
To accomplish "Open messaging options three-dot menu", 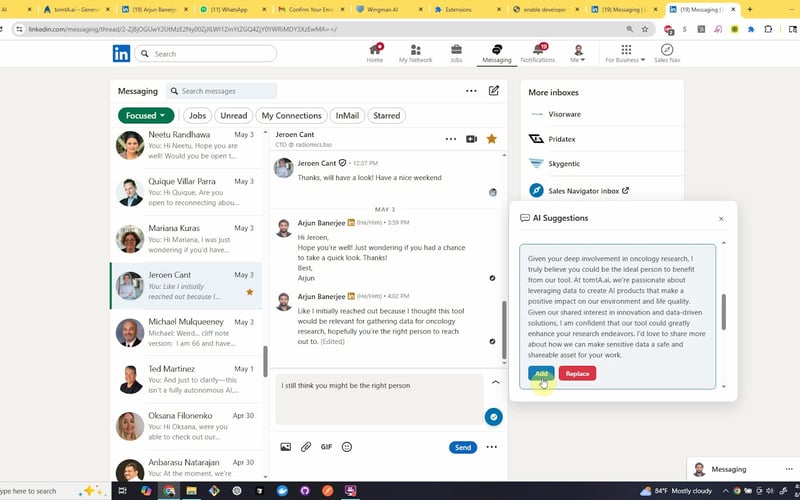I will pos(471,91).
